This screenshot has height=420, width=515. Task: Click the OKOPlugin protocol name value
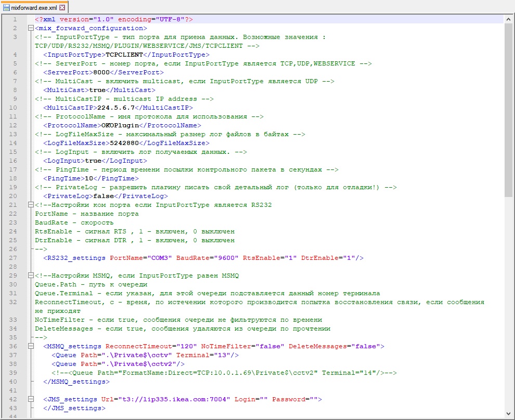[122, 125]
